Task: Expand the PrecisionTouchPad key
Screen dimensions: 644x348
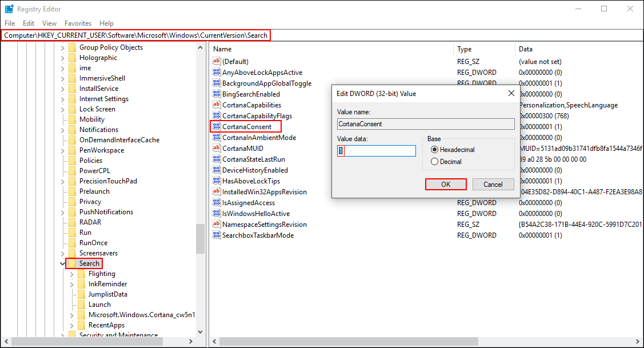Action: pos(62,181)
